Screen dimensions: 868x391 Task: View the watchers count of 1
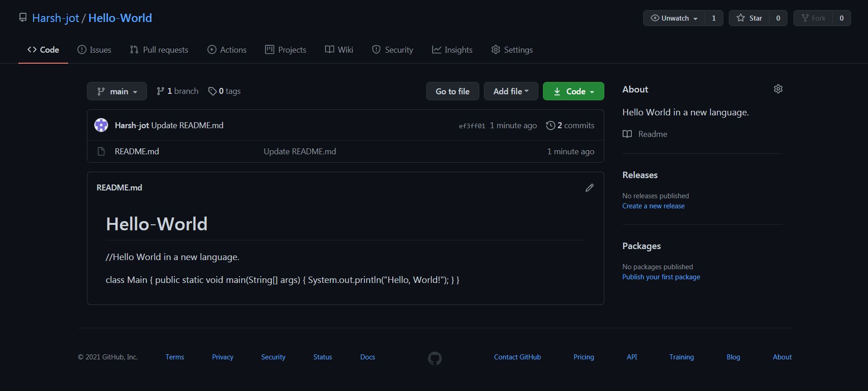714,18
